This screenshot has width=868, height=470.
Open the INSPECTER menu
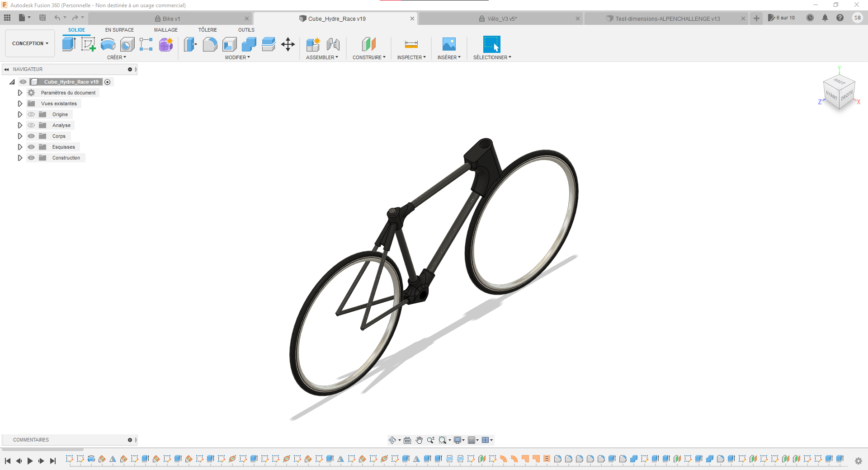click(411, 57)
